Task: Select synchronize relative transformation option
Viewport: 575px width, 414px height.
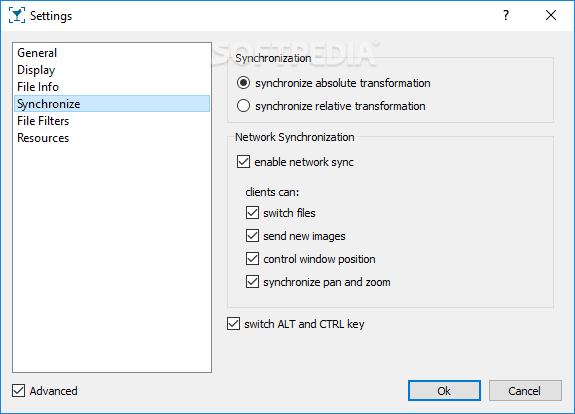Action: 243,106
